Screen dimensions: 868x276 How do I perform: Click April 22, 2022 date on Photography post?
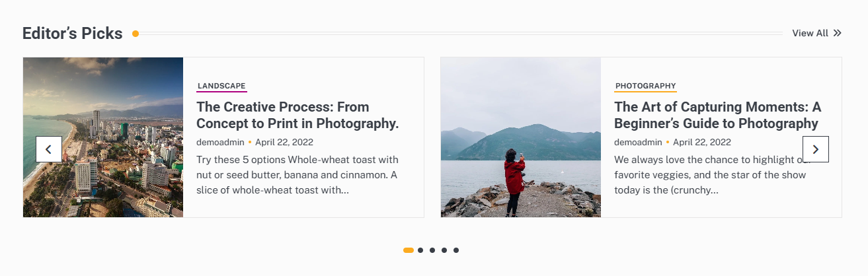(702, 142)
